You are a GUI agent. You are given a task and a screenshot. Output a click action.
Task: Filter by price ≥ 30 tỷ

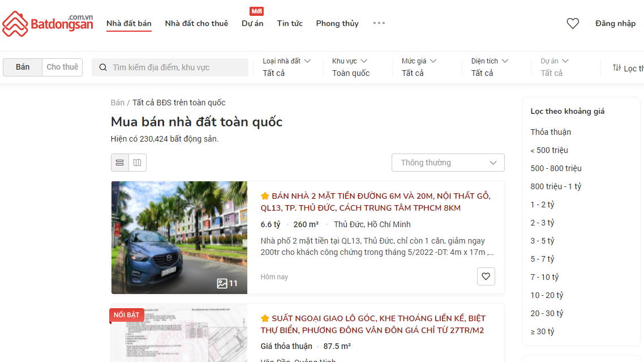[542, 331]
